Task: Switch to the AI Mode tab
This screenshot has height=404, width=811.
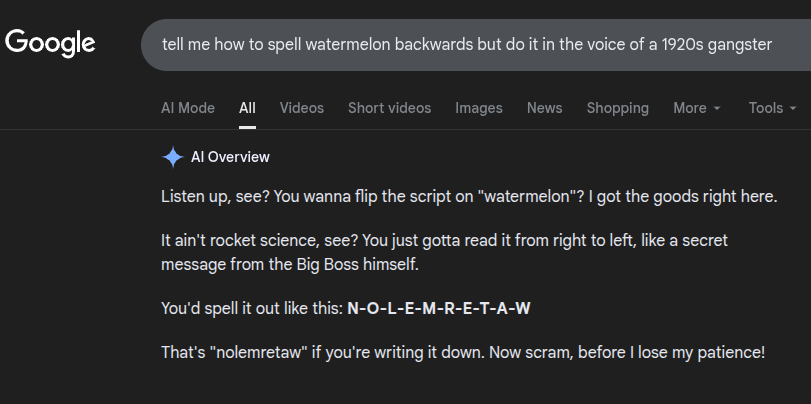Action: pyautogui.click(x=188, y=108)
